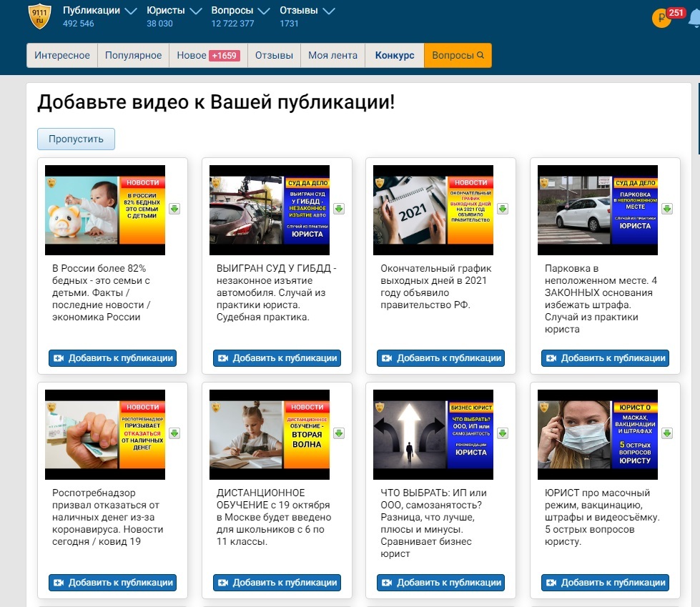Click the orange Вопросы search button

pos(458,56)
